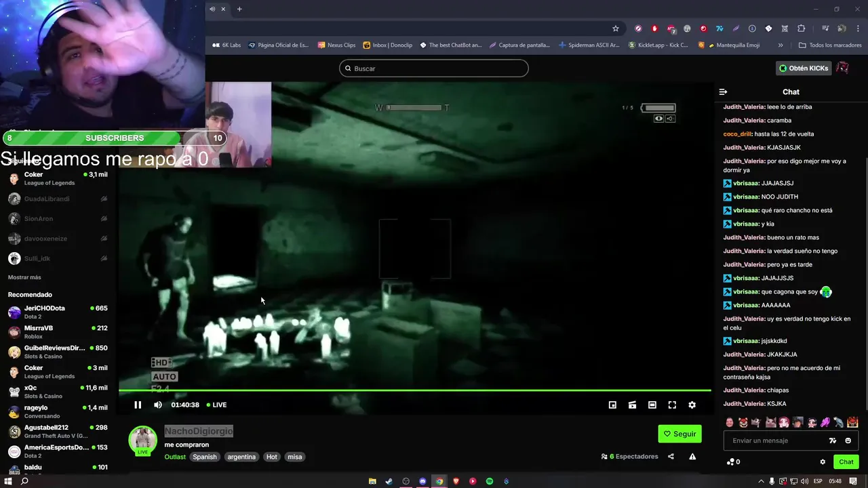Open GuadaLibrandi offline followed channel

[x=59, y=199]
